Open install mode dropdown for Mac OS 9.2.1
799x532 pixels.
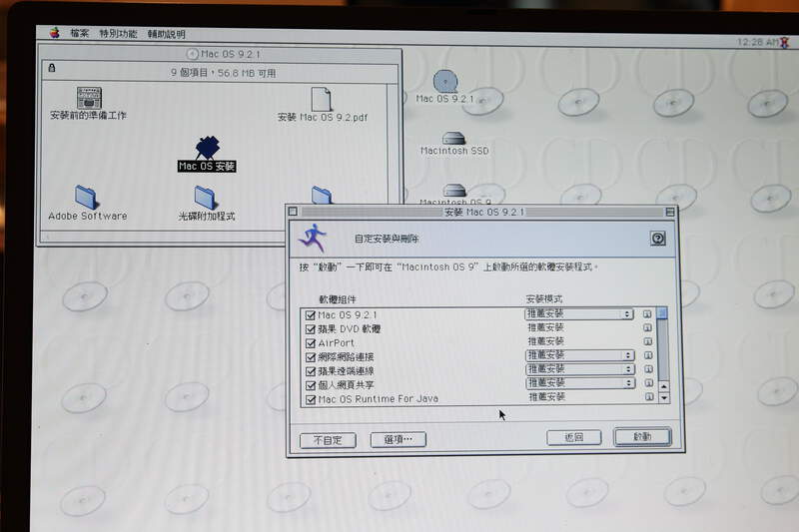point(579,313)
